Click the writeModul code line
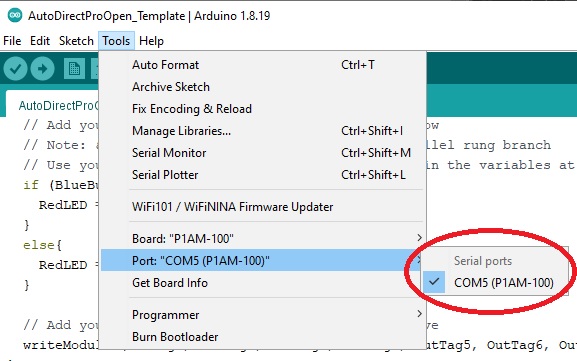 (x=61, y=345)
